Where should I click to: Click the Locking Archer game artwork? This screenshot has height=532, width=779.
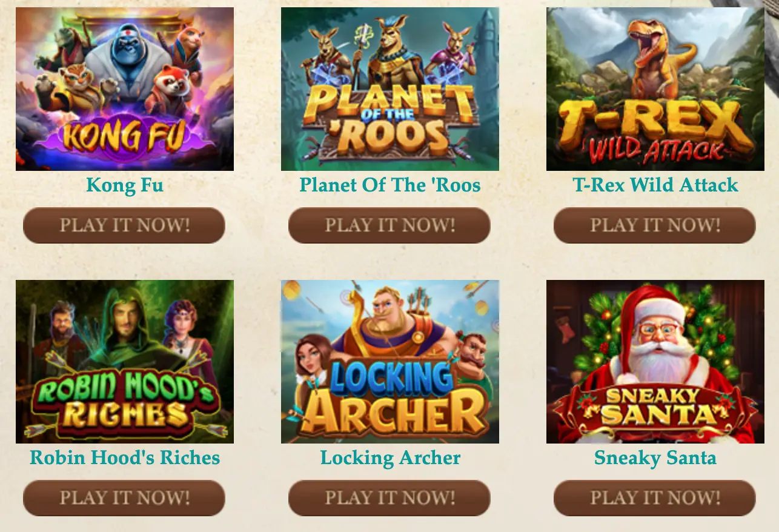390,362
